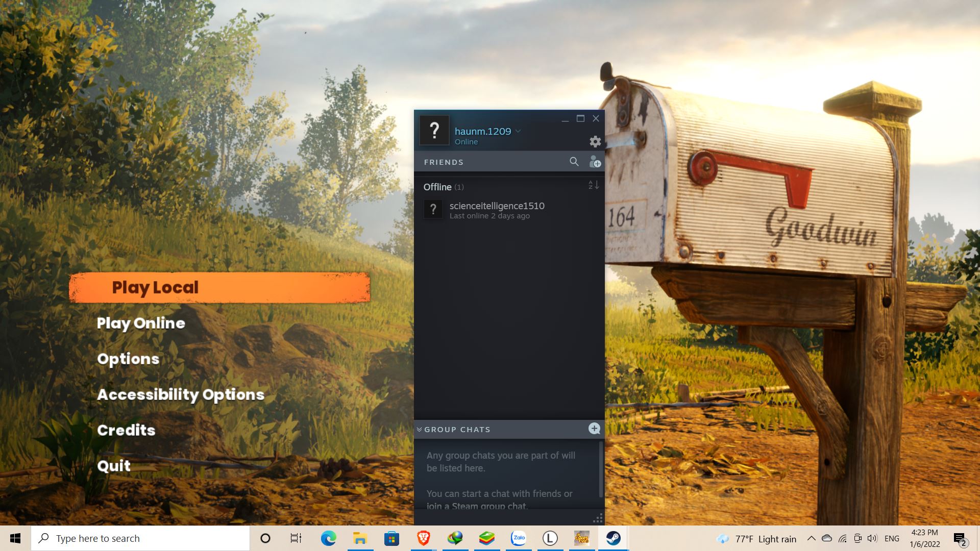Click the Steam taskbar icon
The image size is (980, 551).
coord(612,538)
